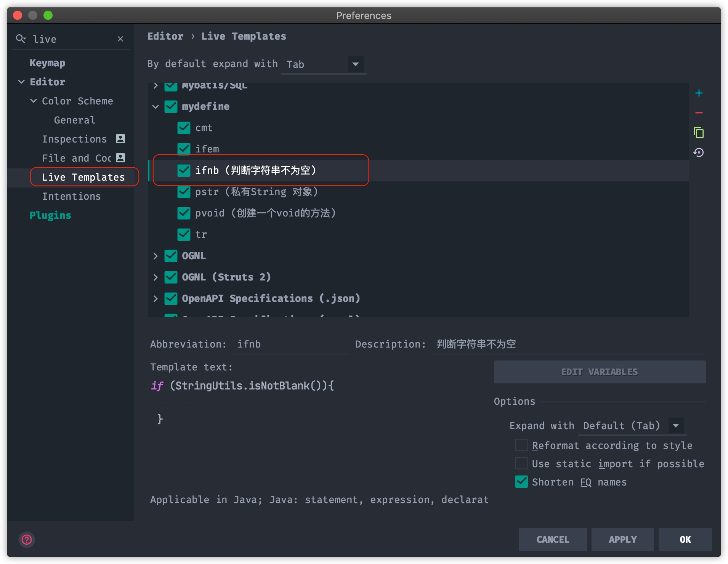Click the search magnifier icon

(x=21, y=39)
